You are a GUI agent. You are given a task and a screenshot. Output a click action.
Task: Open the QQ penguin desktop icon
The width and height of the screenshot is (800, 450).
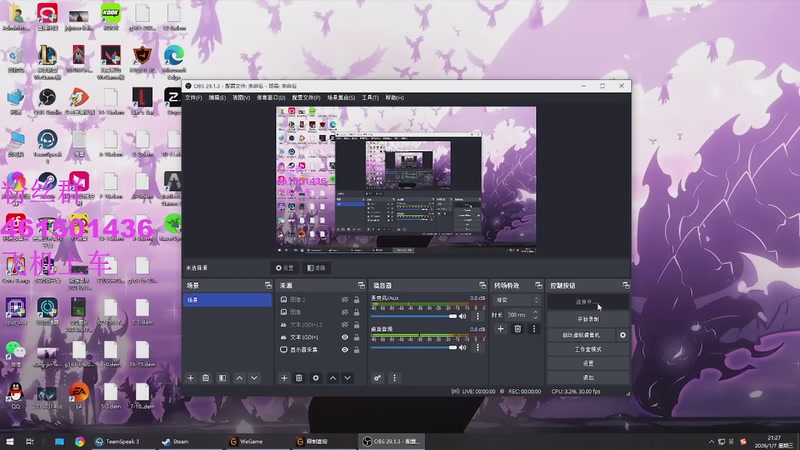[x=16, y=395]
